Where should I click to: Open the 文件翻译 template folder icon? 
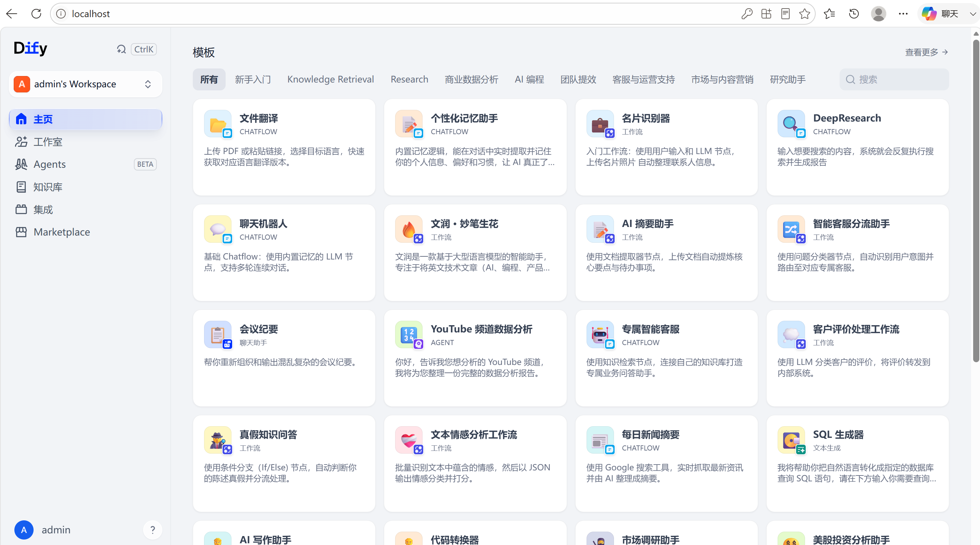pyautogui.click(x=218, y=124)
